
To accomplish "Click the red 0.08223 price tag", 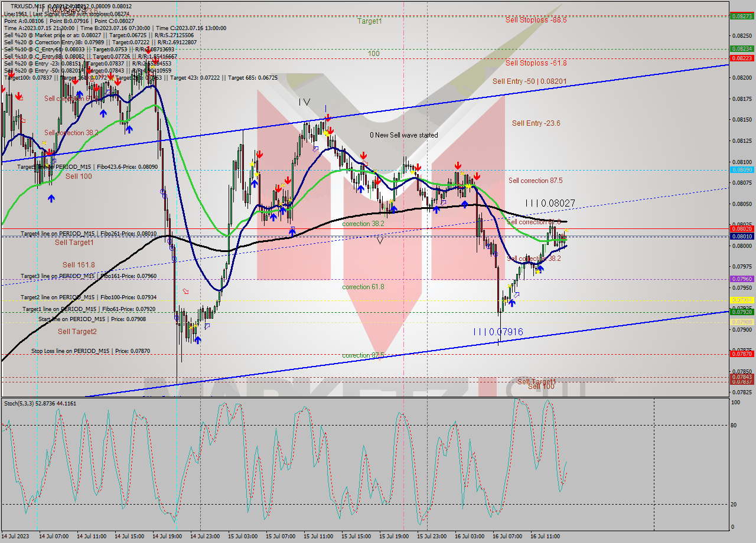I will tap(742, 58).
